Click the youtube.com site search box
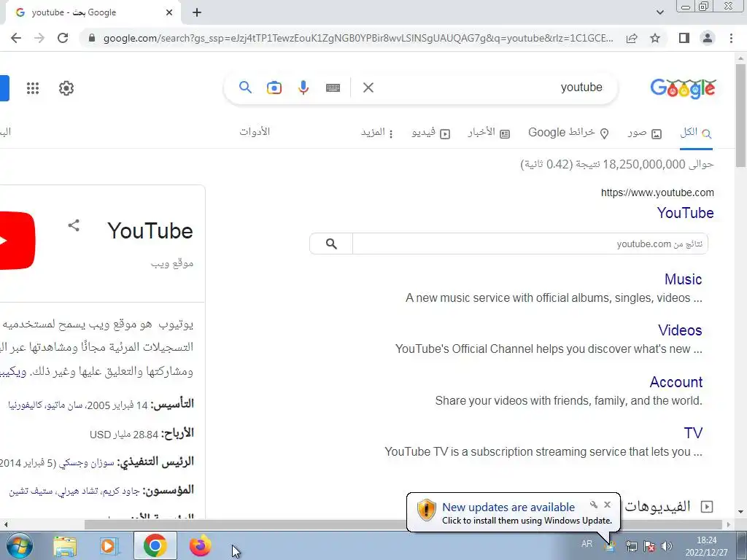Viewport: 747px width, 560px height. (530, 244)
